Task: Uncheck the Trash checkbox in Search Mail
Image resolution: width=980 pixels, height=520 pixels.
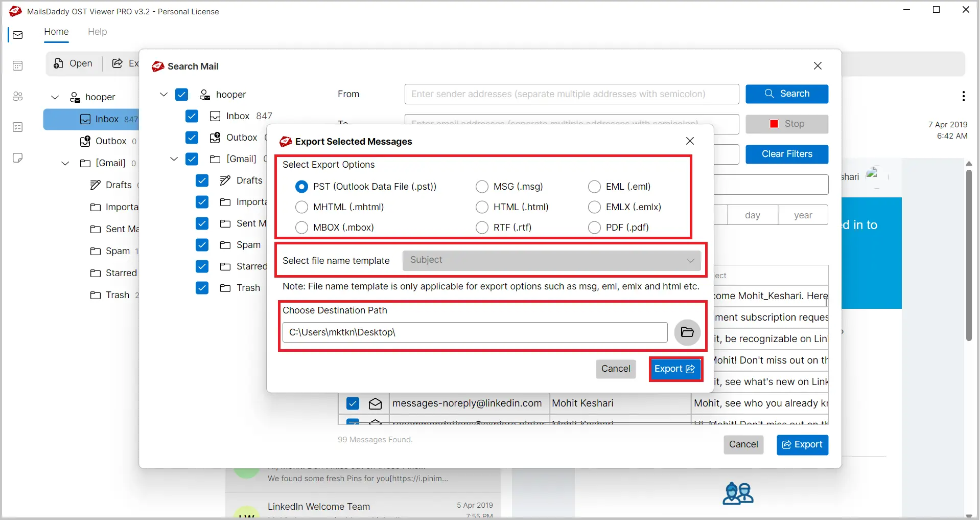Action: [x=202, y=288]
